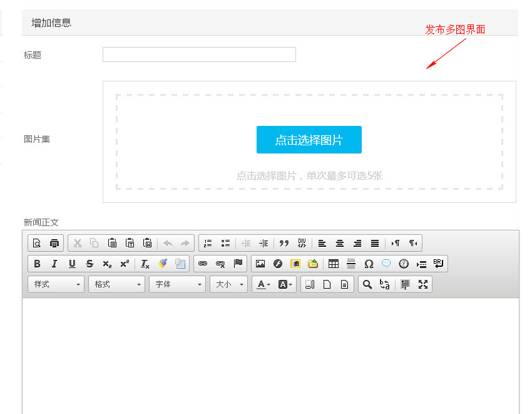The height and width of the screenshot is (414, 532).
Task: Insert an image into the editor
Action: tap(260, 264)
